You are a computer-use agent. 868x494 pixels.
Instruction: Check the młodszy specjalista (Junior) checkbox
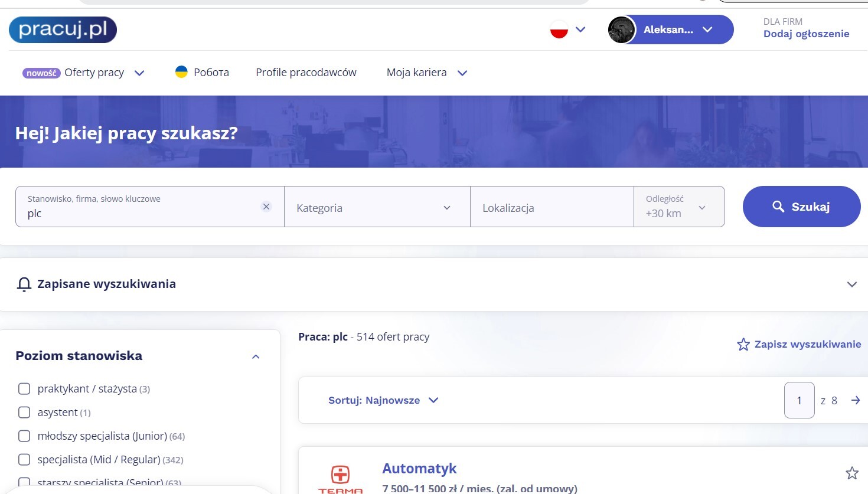pyautogui.click(x=24, y=436)
